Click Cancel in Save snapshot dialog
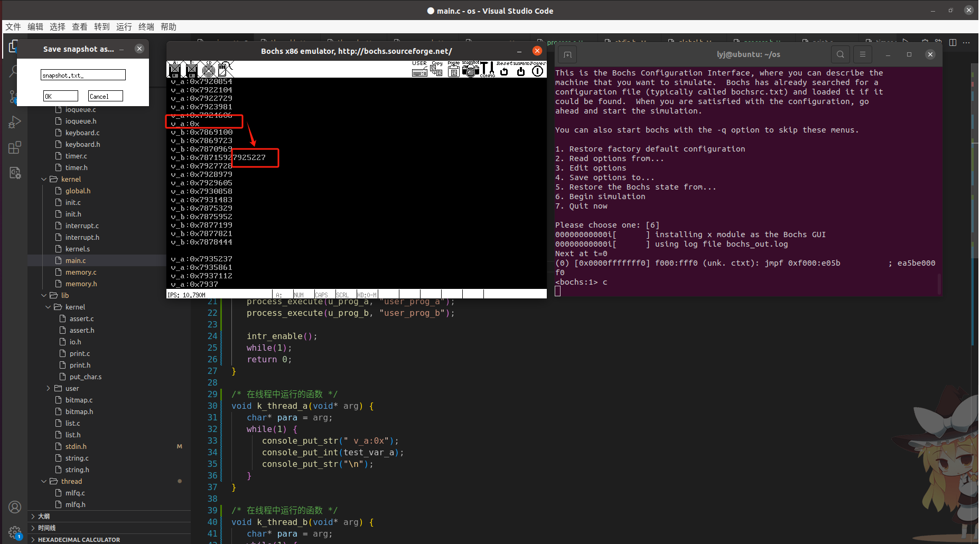980x544 pixels. (x=105, y=96)
